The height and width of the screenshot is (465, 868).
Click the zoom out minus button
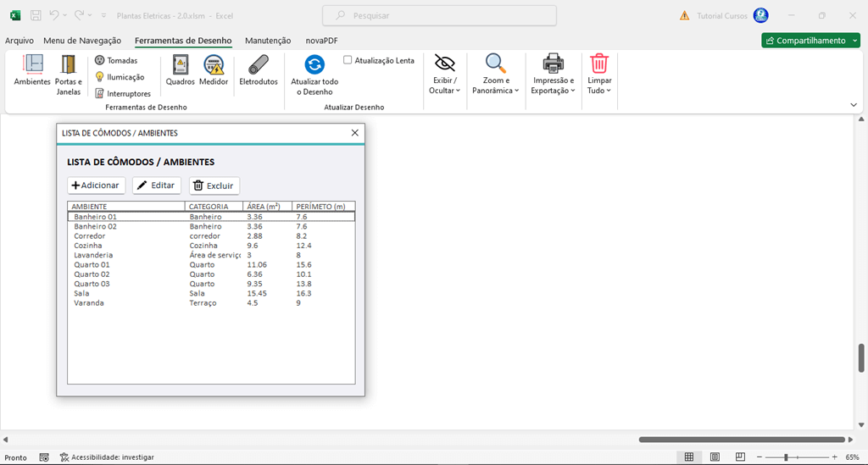click(759, 457)
